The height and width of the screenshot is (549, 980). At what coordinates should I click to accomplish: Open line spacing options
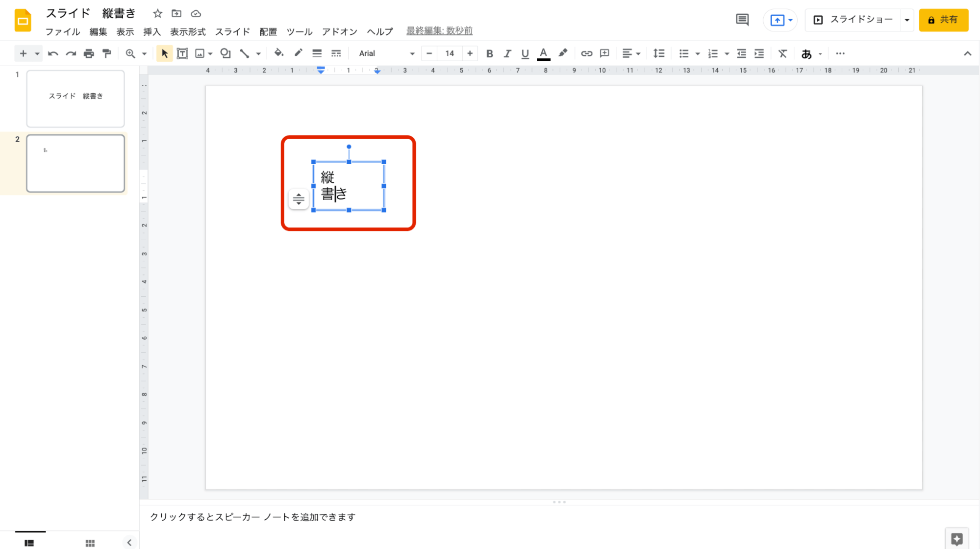(x=659, y=53)
